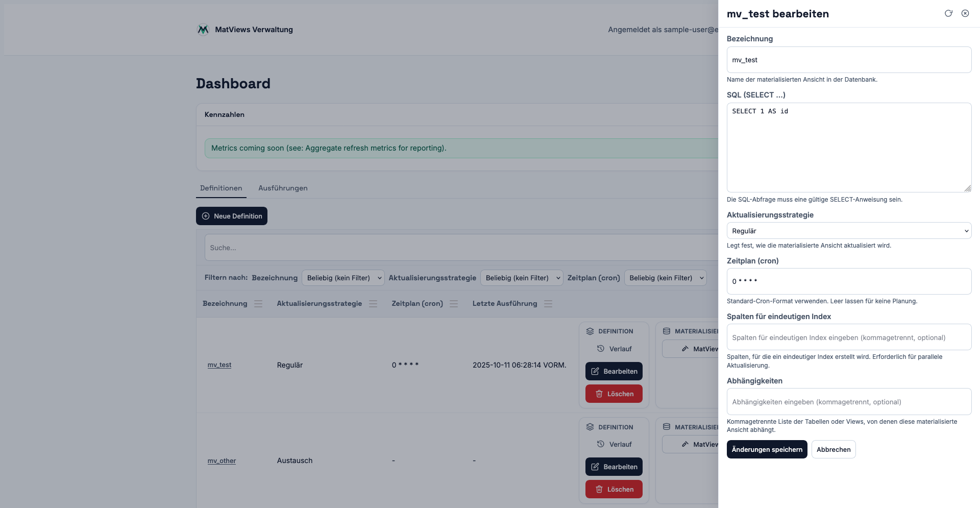980x508 pixels.
Task: Save changes with Änderungen speichern
Action: (x=767, y=449)
